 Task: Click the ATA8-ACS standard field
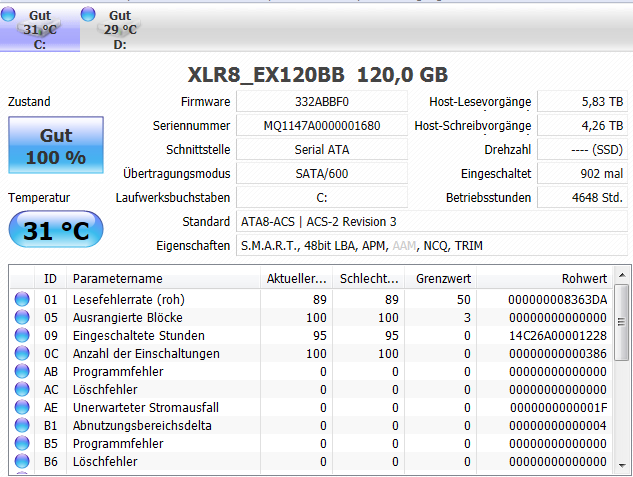pos(432,222)
